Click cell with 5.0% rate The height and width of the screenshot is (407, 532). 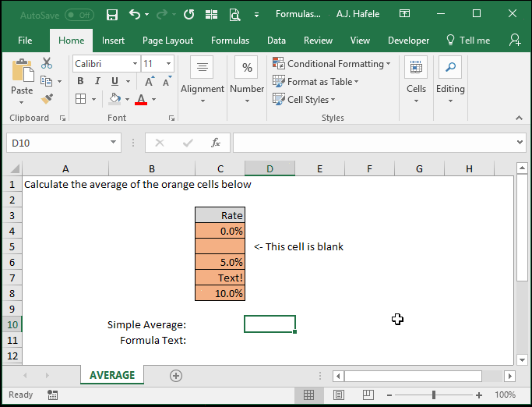click(220, 262)
